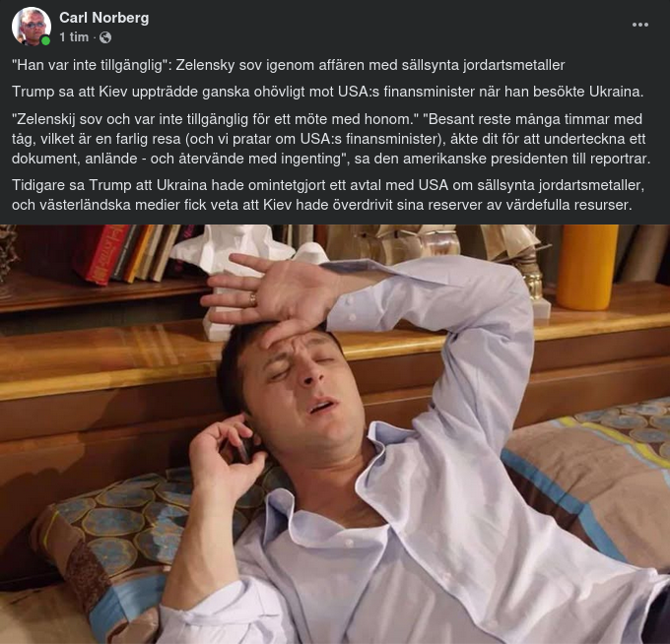The image size is (670, 644).
Task: Open the Carl Norberg profile name link
Action: (103, 18)
